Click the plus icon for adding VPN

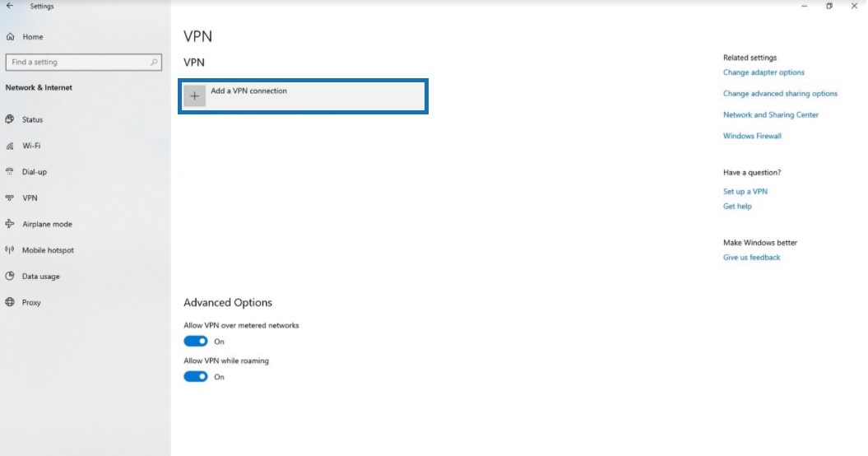tap(194, 95)
